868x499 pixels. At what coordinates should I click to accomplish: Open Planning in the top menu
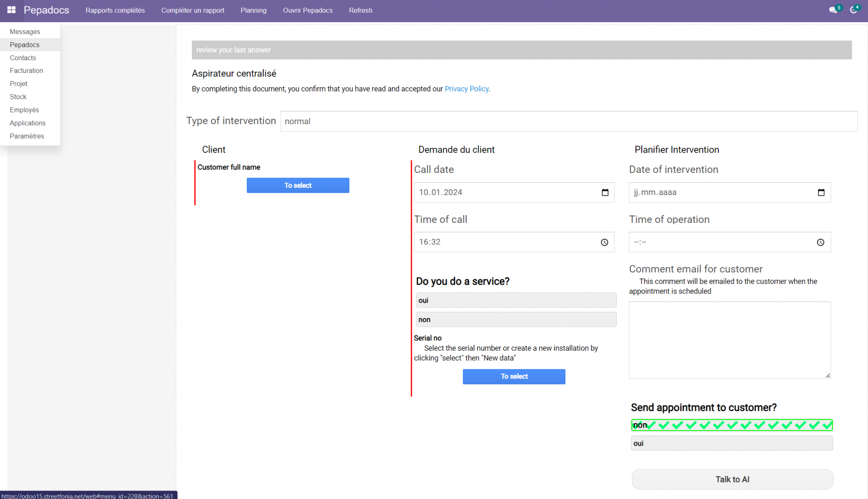(253, 10)
